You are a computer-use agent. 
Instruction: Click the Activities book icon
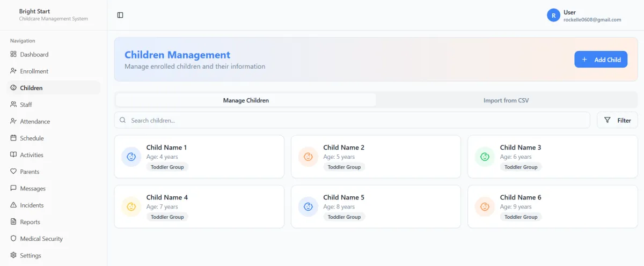(13, 154)
